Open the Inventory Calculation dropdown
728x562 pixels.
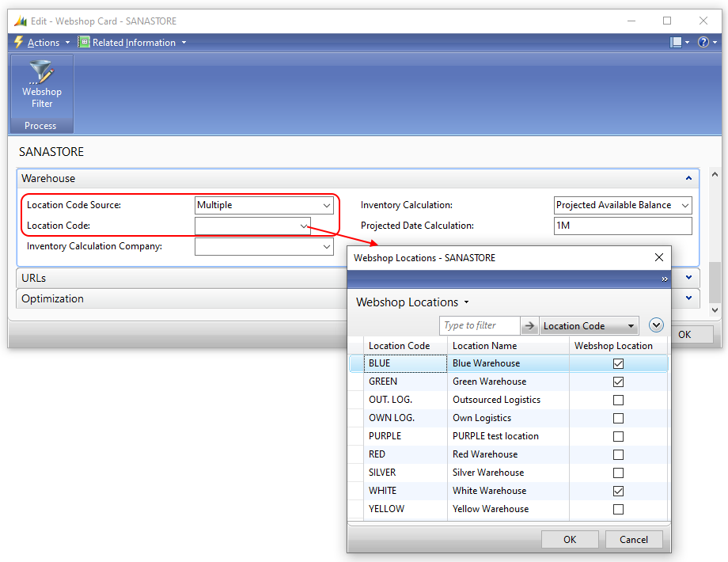pos(684,205)
